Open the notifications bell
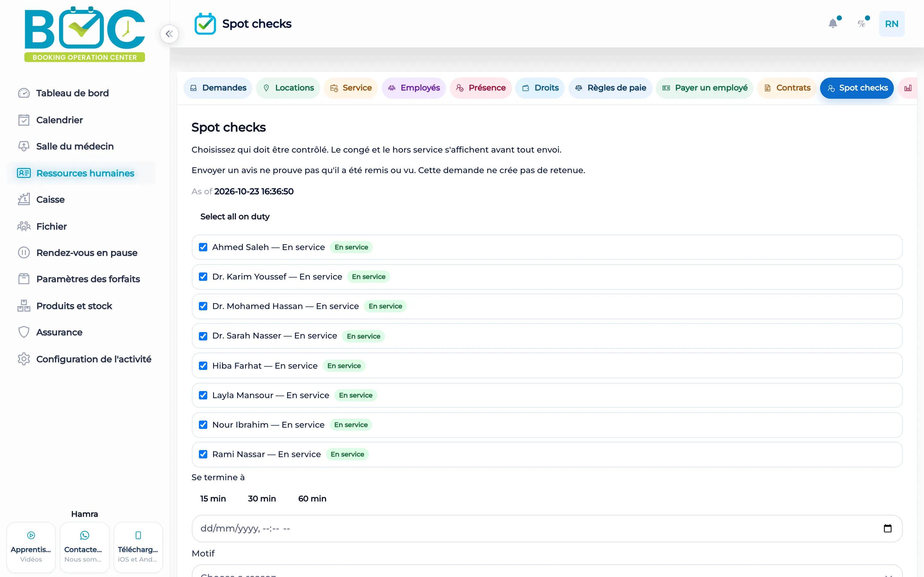The width and height of the screenshot is (924, 577). coord(833,24)
